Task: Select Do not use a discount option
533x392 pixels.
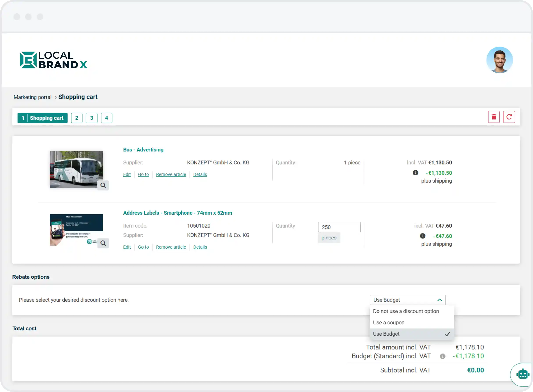Action: point(406,311)
